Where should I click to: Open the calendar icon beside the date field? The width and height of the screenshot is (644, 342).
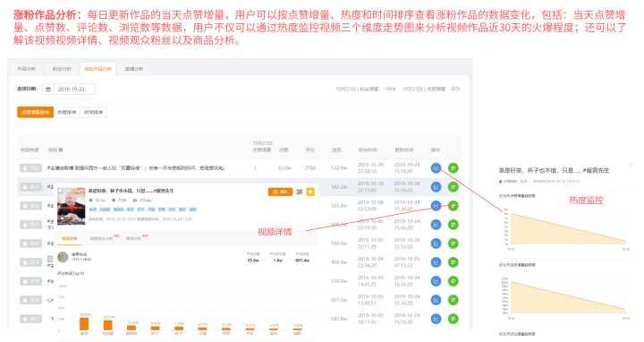point(48,90)
